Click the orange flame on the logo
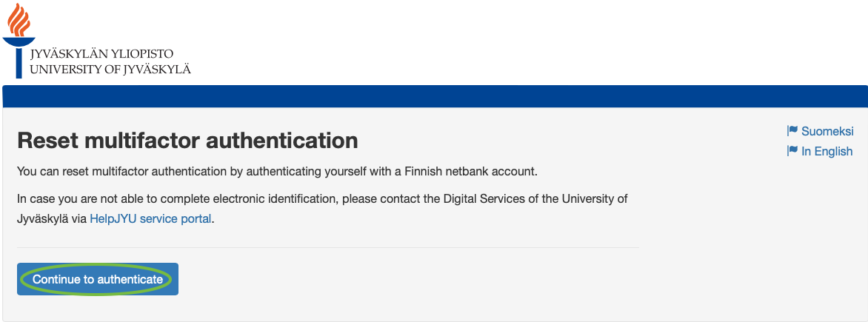 pyautogui.click(x=19, y=20)
